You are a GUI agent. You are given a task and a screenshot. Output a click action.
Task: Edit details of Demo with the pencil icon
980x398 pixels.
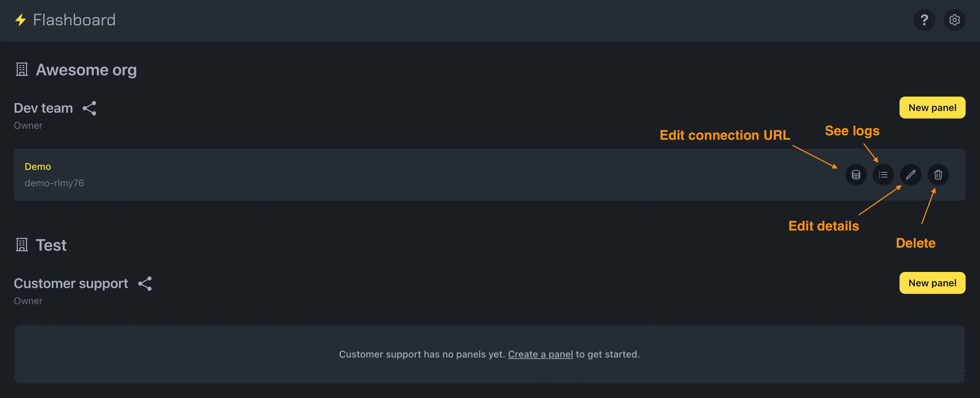click(911, 175)
